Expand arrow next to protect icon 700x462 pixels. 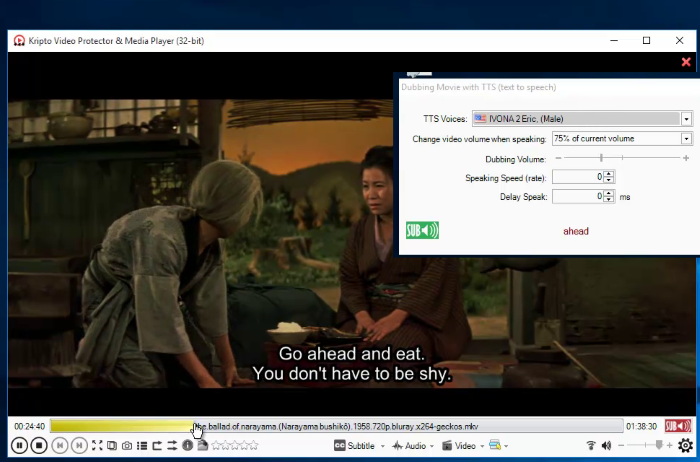[x=506, y=446]
